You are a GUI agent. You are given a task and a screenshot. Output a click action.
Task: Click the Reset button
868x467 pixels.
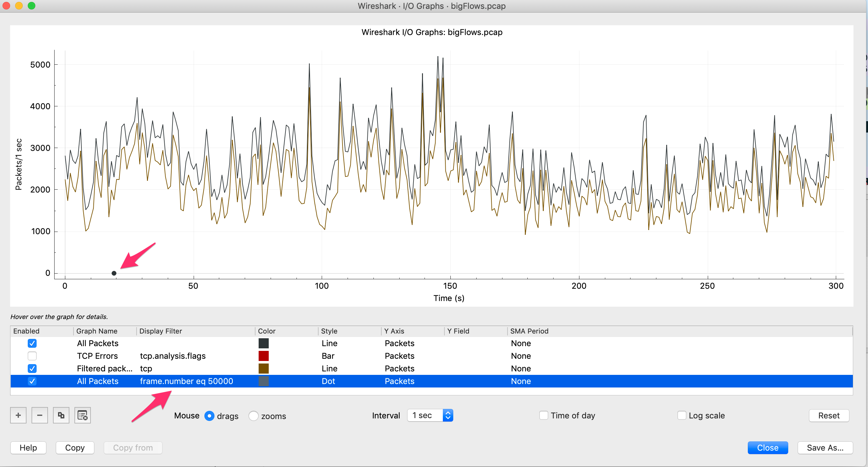(x=829, y=416)
